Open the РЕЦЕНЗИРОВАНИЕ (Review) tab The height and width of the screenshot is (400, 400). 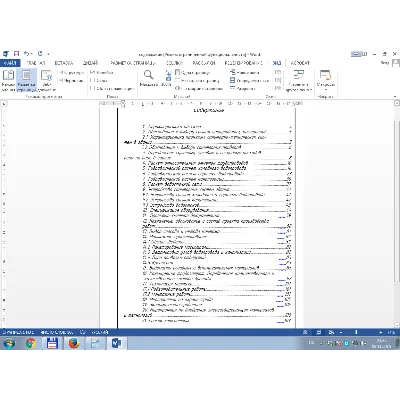coord(244,63)
